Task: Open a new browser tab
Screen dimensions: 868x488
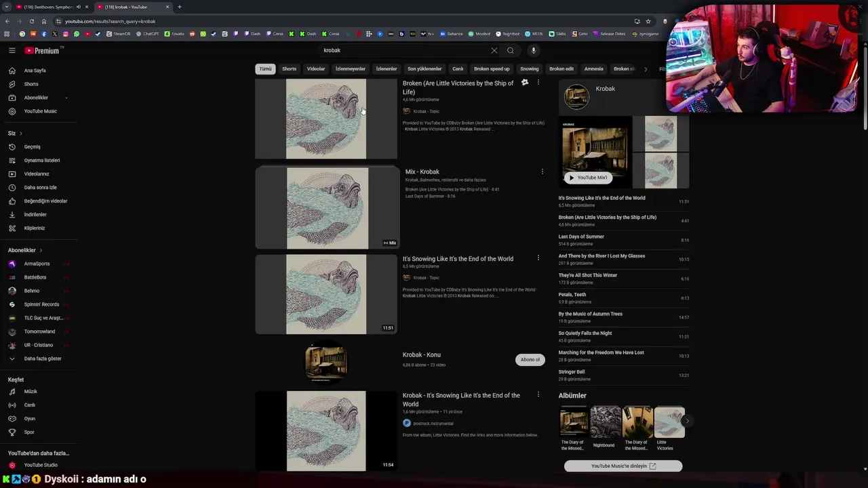Action: 180,7
